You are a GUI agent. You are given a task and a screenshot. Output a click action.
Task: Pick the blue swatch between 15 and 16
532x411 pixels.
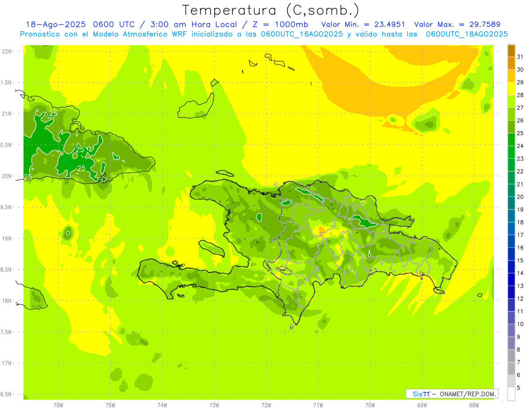click(x=511, y=254)
